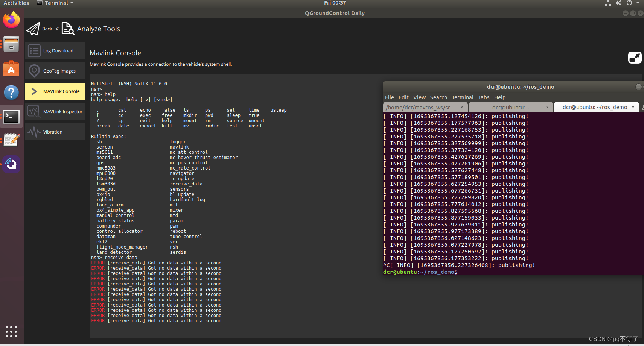Open Search menu in terminal window

[x=438, y=97]
